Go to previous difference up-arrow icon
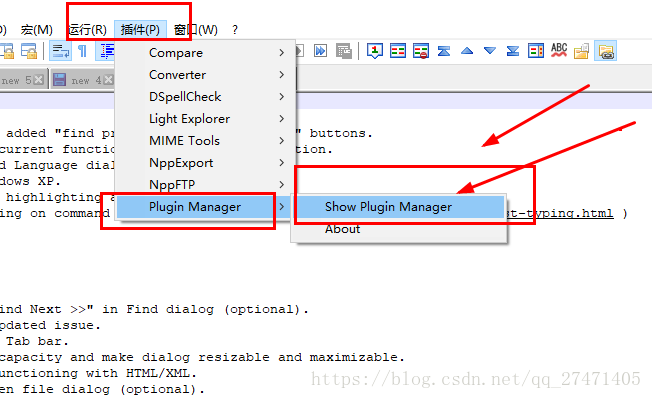The image size is (652, 399). point(467,51)
